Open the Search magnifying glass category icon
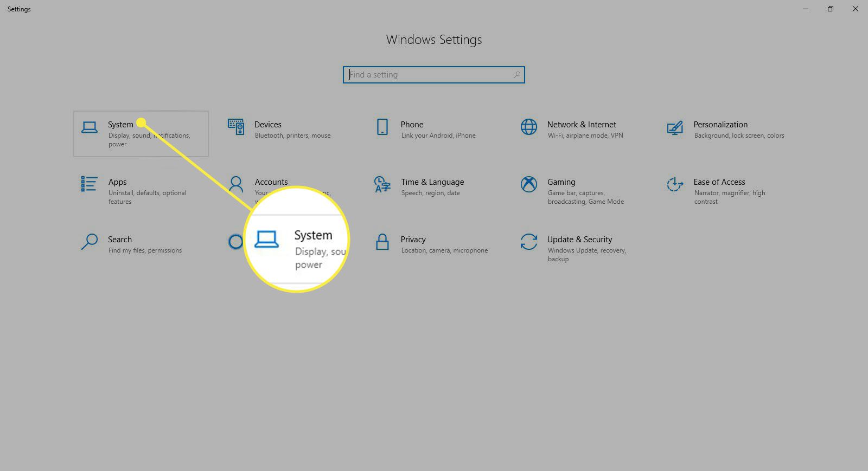Viewport: 868px width, 471px height. coord(90,242)
